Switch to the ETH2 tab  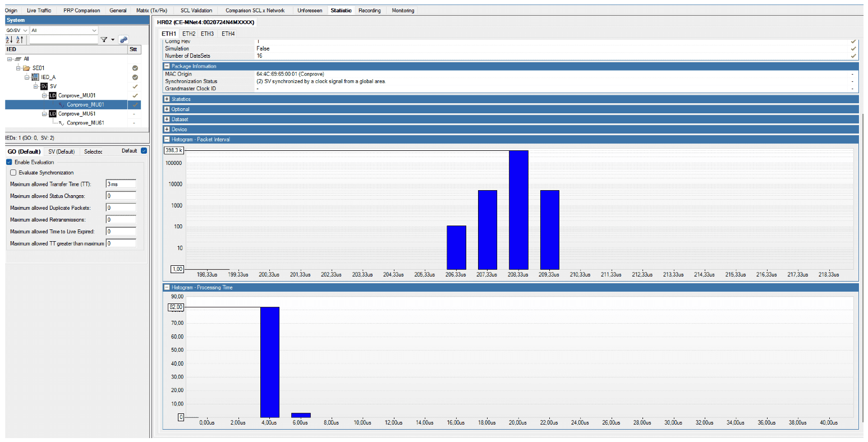pyautogui.click(x=188, y=34)
